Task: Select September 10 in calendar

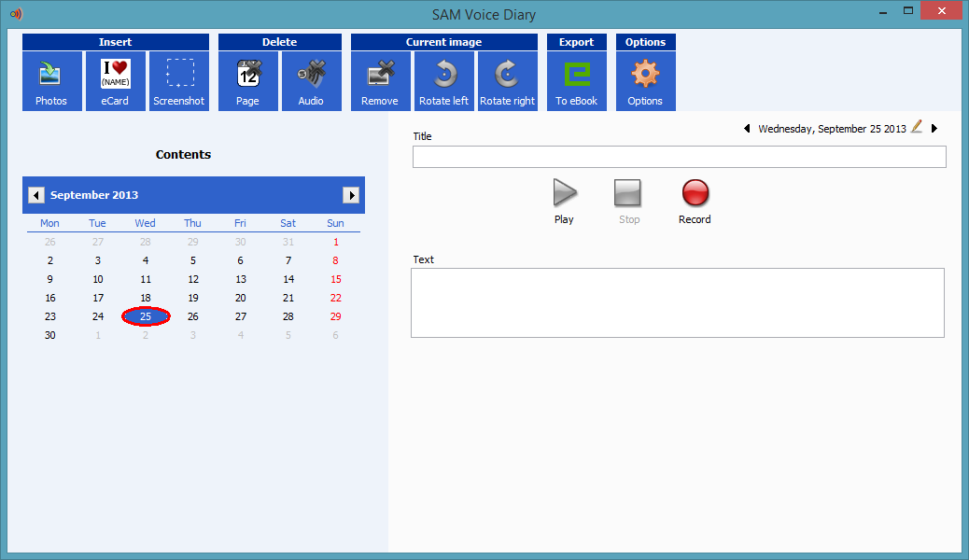Action: point(98,279)
